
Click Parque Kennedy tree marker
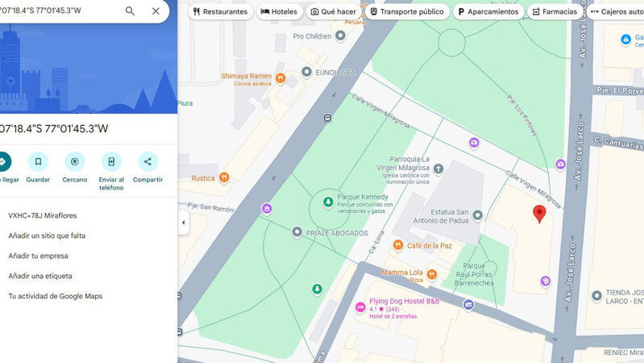[x=327, y=201]
